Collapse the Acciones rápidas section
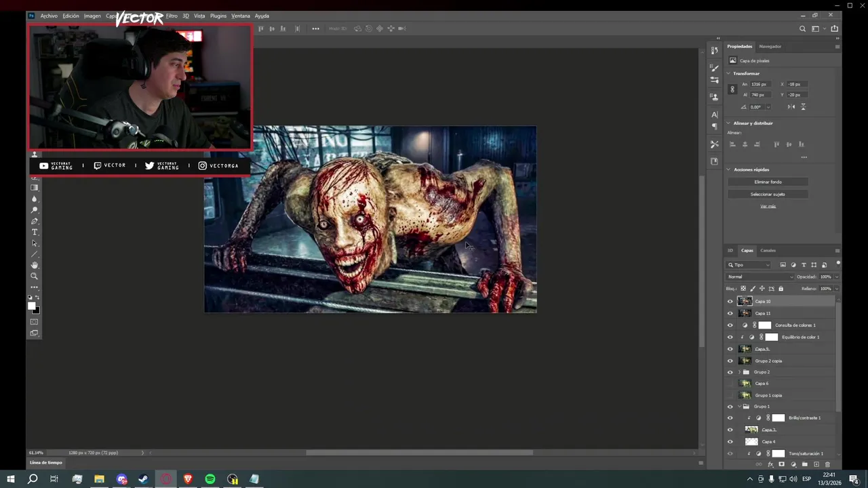Viewport: 868px width, 488px height. click(729, 169)
